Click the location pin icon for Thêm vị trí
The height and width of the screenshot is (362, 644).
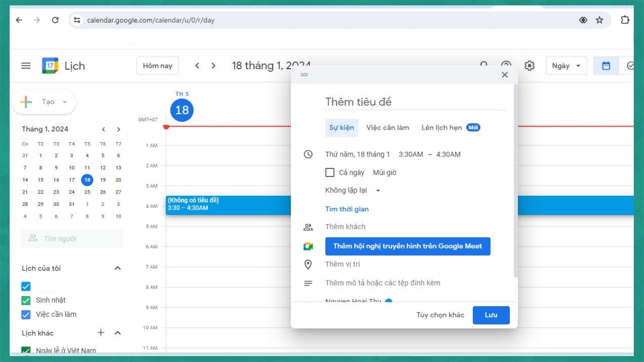308,264
